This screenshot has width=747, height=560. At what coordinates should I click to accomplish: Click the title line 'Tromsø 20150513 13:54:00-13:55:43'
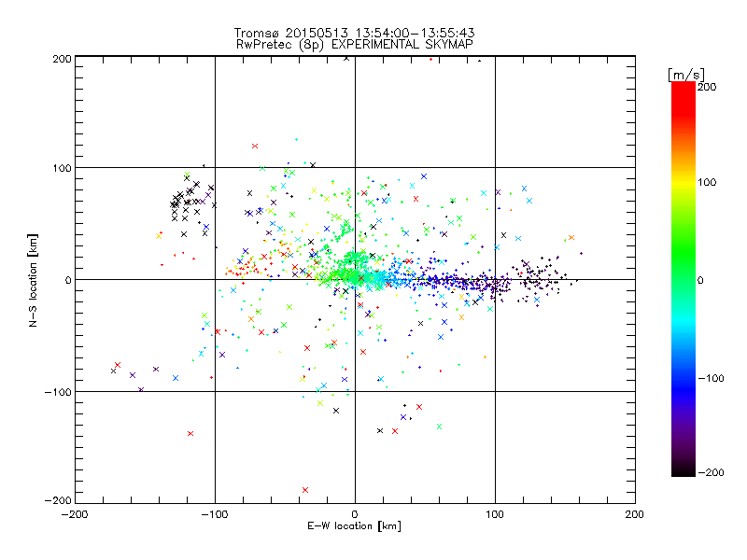(354, 33)
